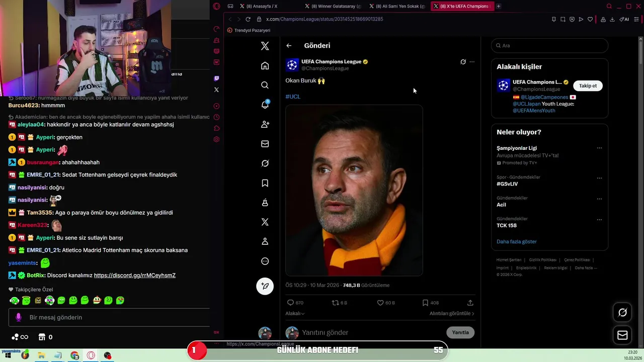Open Grok icon in X left sidebar

tap(265, 163)
